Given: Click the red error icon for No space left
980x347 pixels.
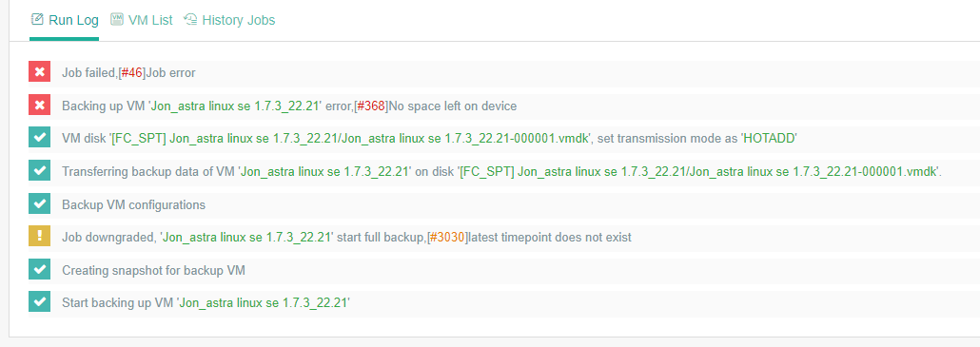Looking at the screenshot, I should coord(39,105).
